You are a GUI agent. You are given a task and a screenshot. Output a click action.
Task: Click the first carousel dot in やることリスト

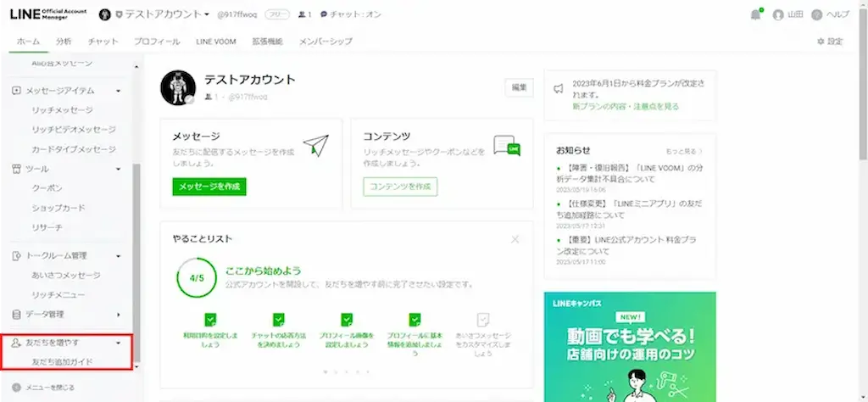tap(325, 371)
